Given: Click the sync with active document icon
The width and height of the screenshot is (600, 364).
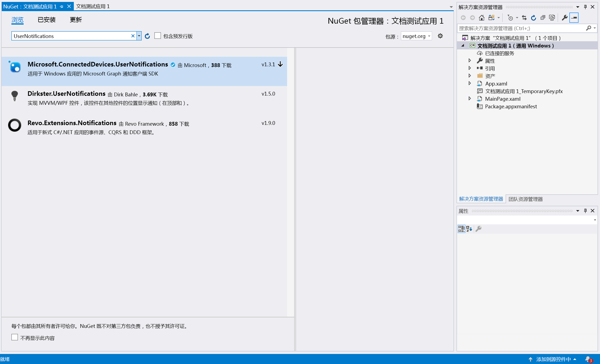Looking at the screenshot, I should tap(524, 18).
